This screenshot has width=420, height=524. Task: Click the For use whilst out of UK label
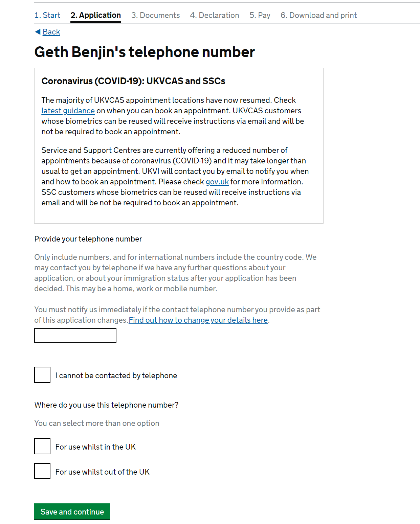tap(103, 472)
